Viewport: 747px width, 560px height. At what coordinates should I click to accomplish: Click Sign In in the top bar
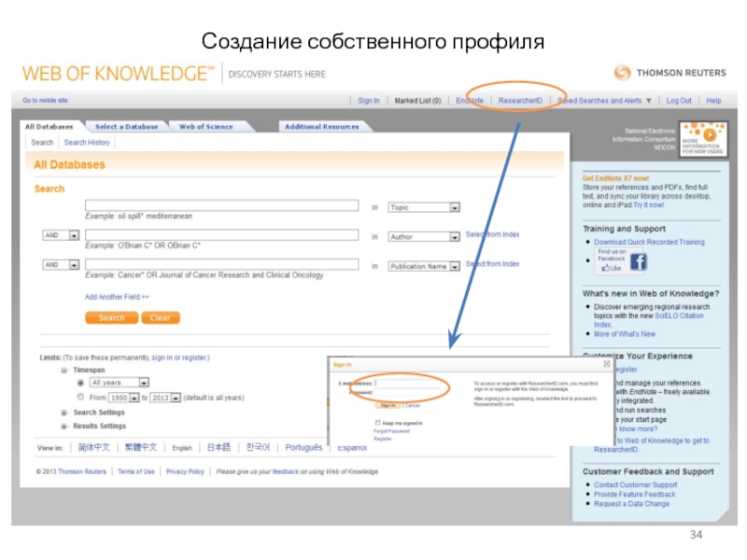pos(369,101)
